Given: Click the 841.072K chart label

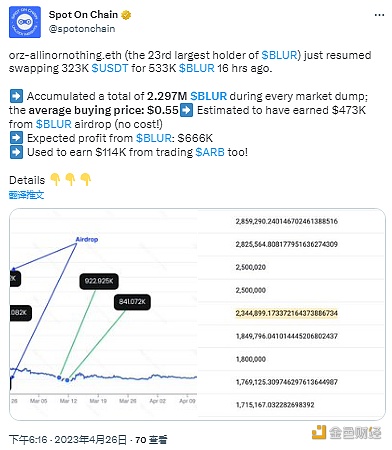Looking at the screenshot, I should tap(132, 302).
